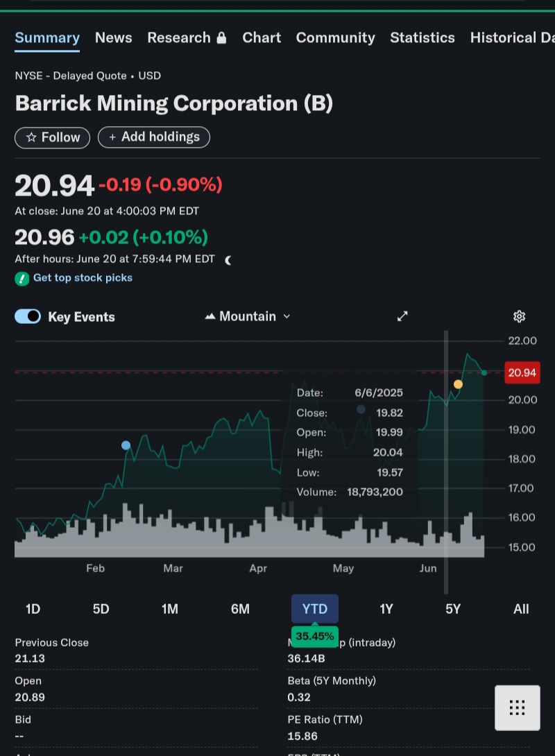This screenshot has height=756, width=555.
Task: Open the News tab
Action: point(113,37)
